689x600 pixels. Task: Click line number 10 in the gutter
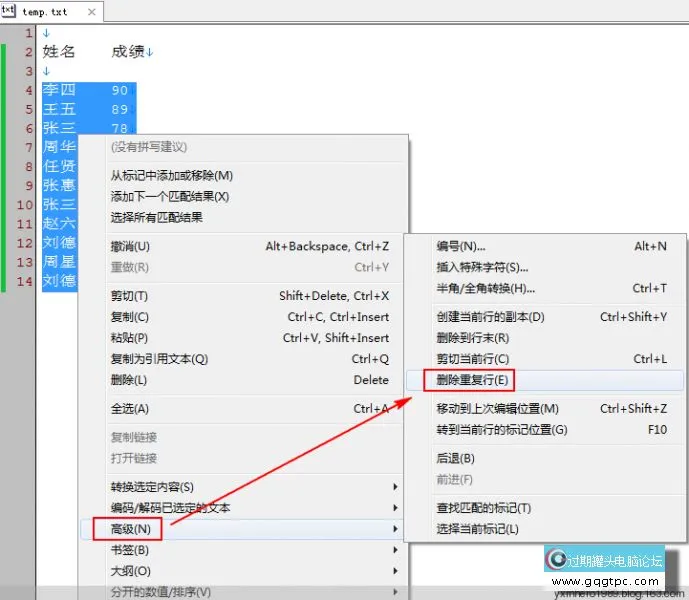(x=25, y=205)
